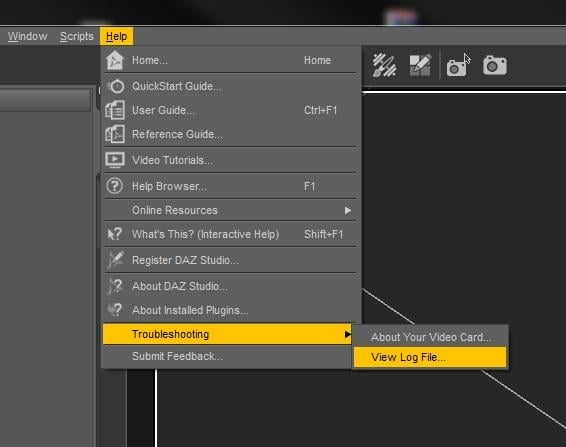This screenshot has width=566, height=447.
Task: Click the Reference Guide pages icon
Action: pos(115,134)
